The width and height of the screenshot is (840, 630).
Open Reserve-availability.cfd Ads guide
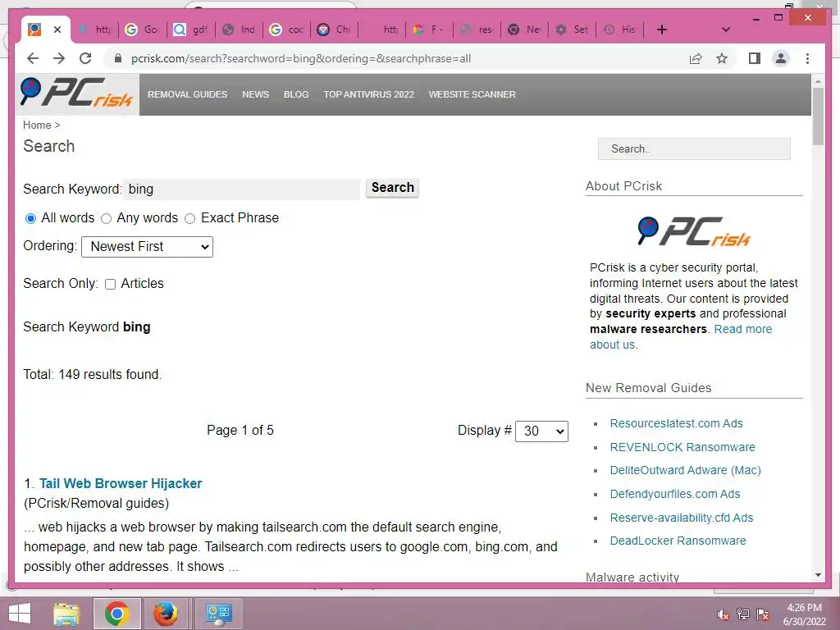(682, 518)
